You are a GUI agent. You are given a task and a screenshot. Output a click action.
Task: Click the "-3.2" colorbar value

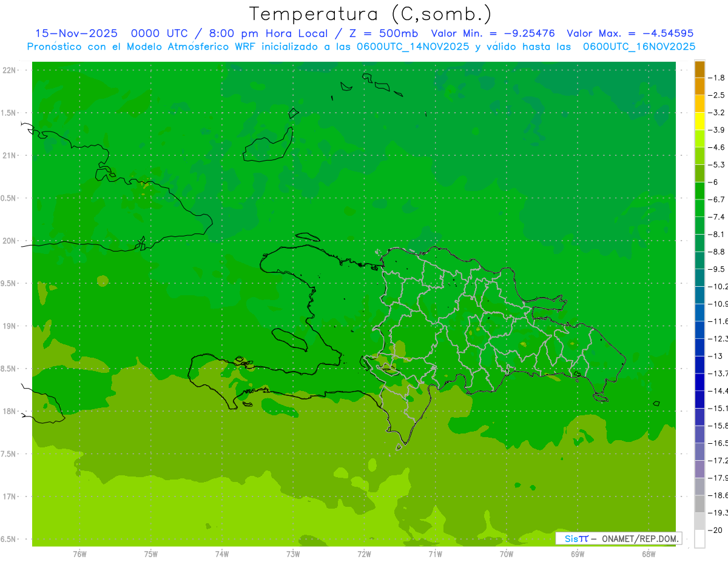pos(718,113)
